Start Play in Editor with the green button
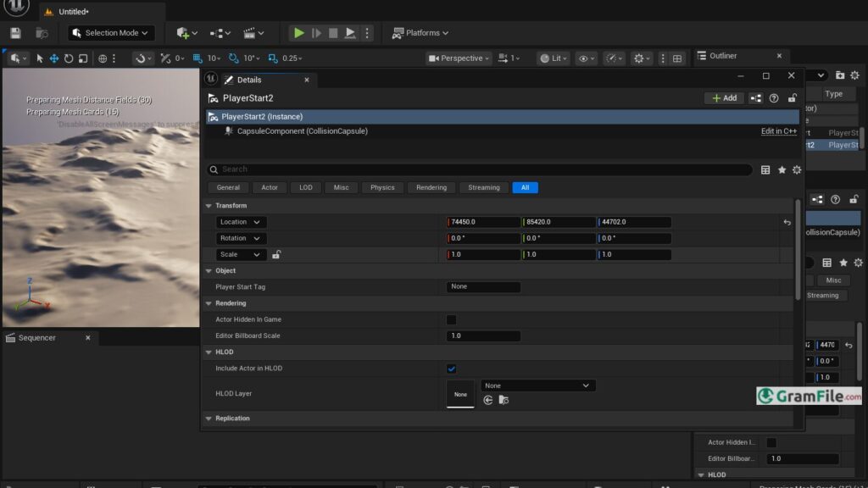The width and height of the screenshot is (868, 488). tap(299, 33)
